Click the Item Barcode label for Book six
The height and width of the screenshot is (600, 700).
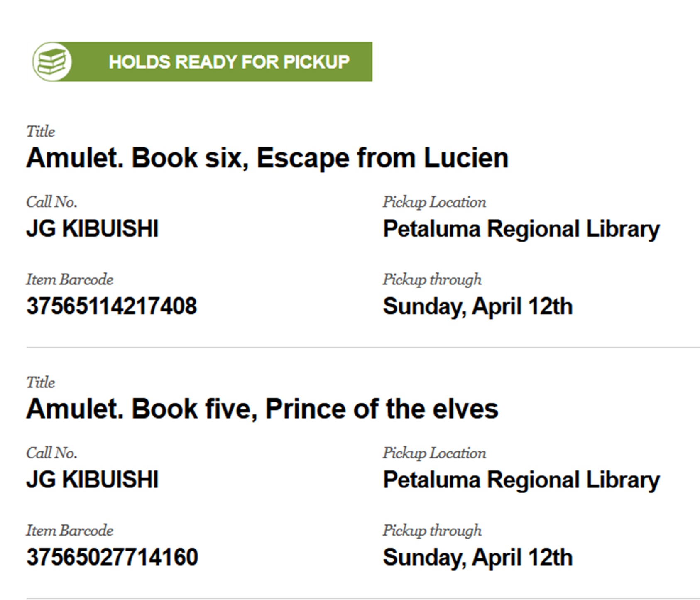(x=69, y=279)
